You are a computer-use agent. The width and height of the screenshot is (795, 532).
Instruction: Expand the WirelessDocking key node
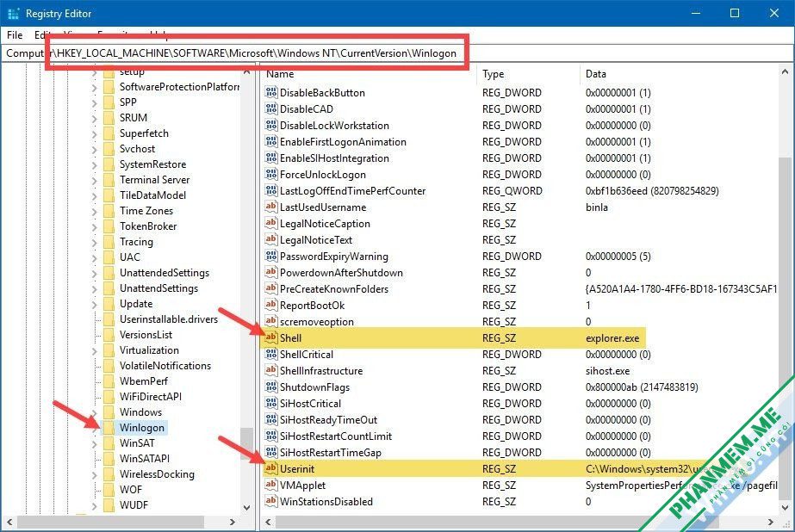(x=94, y=474)
